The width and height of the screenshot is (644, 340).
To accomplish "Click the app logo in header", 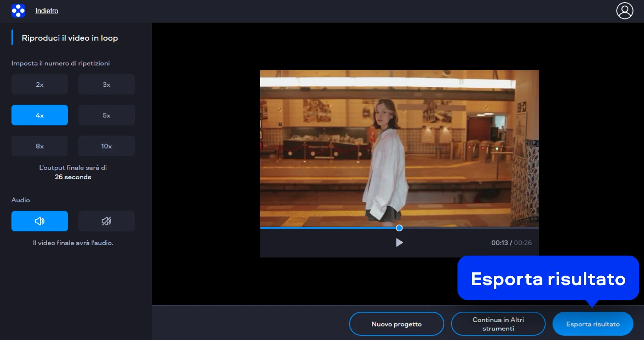I will pos(18,11).
